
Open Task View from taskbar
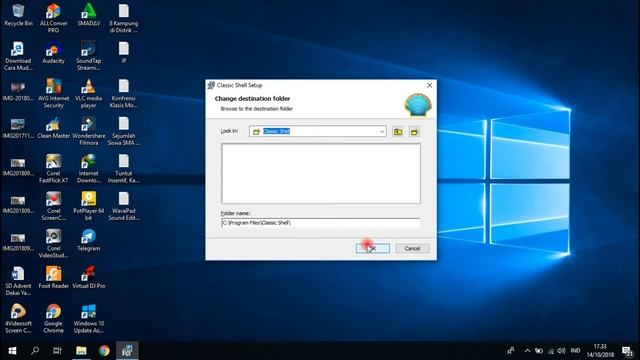(58, 351)
